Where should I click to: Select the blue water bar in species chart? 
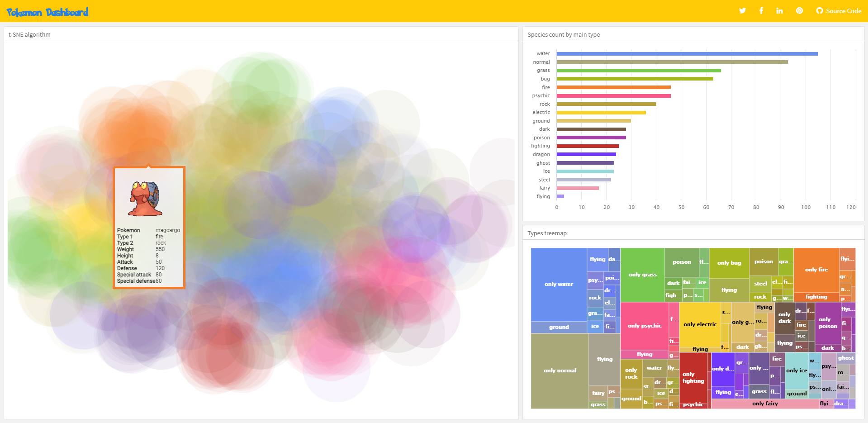point(687,54)
